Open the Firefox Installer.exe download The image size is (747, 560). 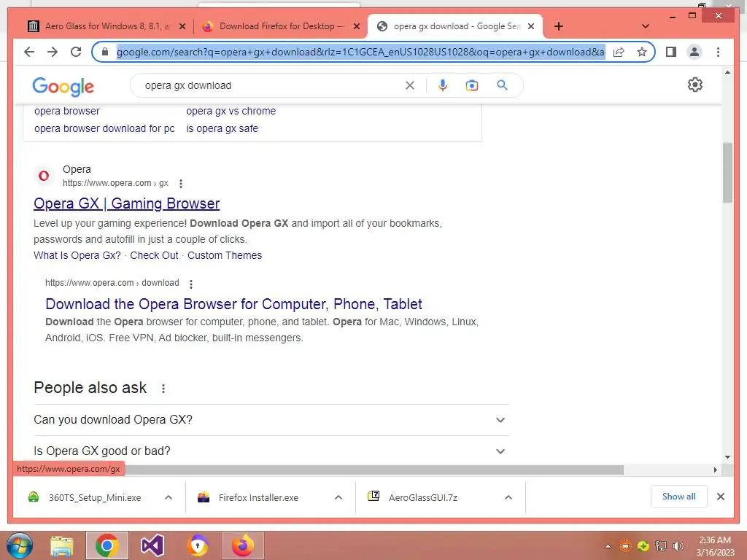[258, 497]
